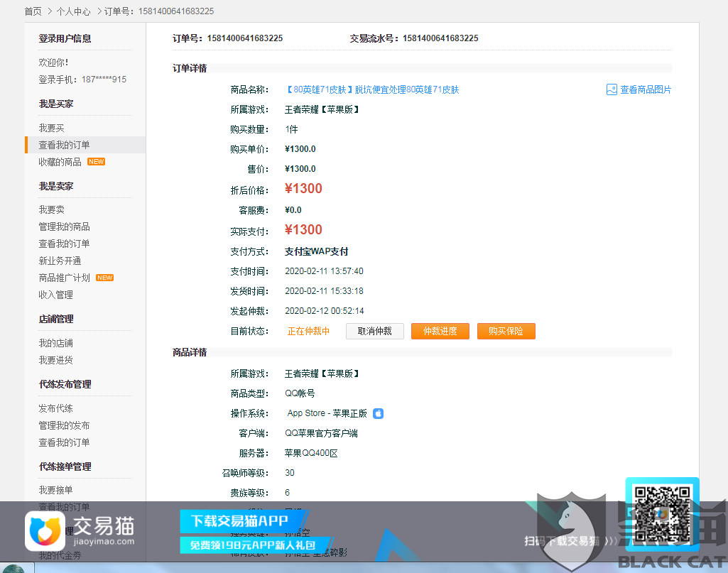The width and height of the screenshot is (728, 573).
Task: Open 发布代练 in the sidebar
Action: click(55, 409)
